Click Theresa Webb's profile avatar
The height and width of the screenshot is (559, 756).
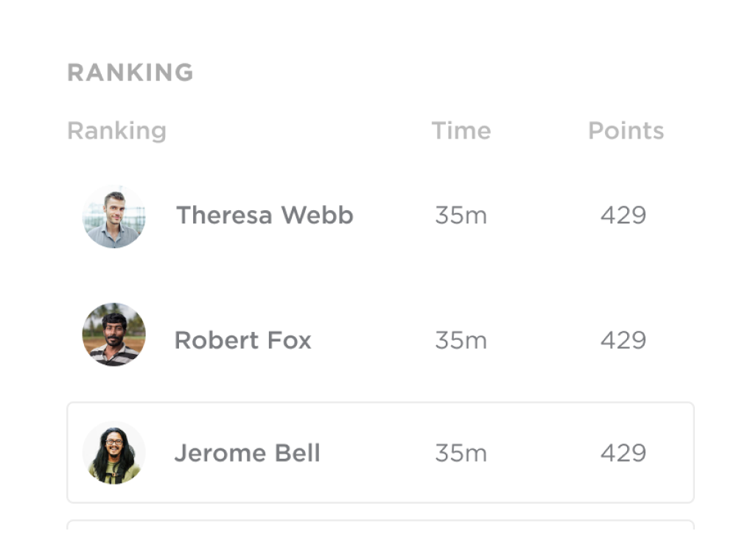pyautogui.click(x=113, y=217)
